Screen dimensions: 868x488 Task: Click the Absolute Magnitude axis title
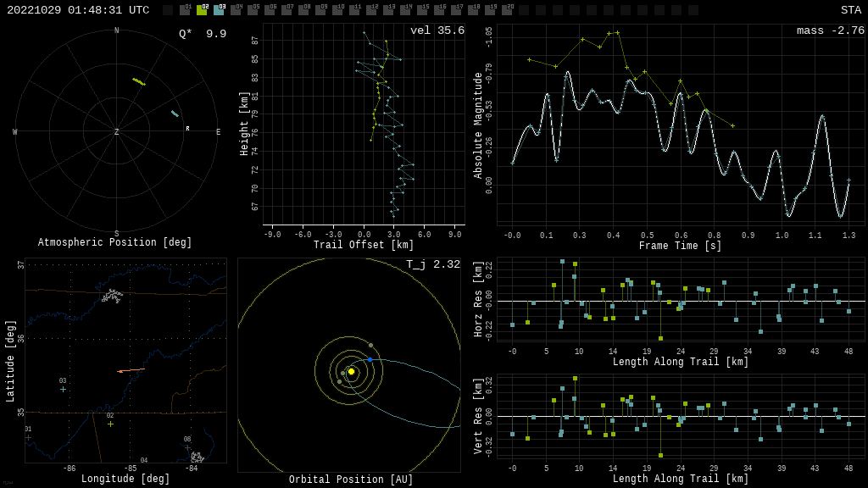click(x=478, y=125)
